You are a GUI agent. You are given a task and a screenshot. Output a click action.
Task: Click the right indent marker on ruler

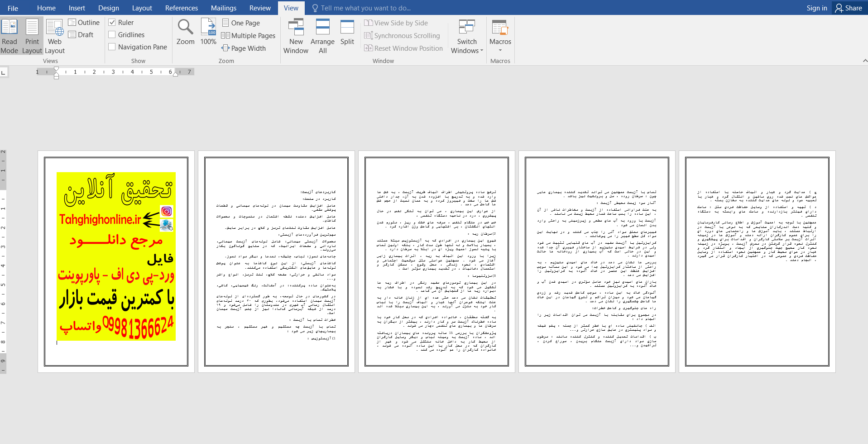tap(175, 74)
